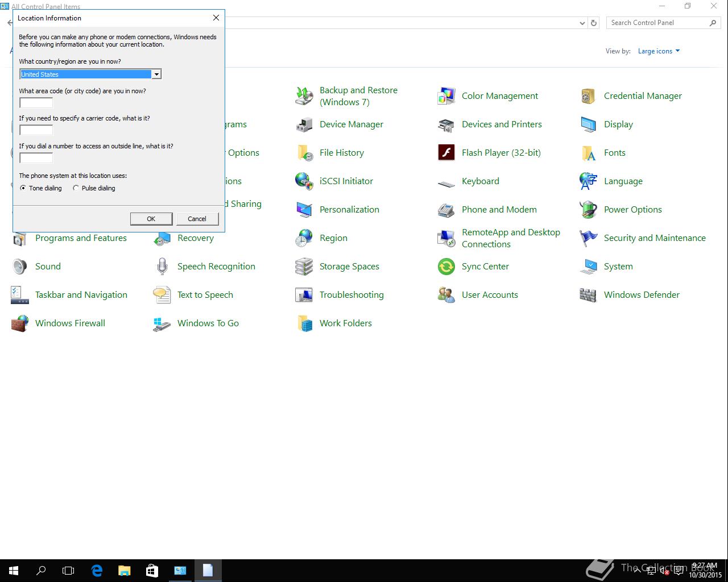Viewport: 728px width, 582px height.
Task: Open the Credential Manager icon
Action: [589, 96]
